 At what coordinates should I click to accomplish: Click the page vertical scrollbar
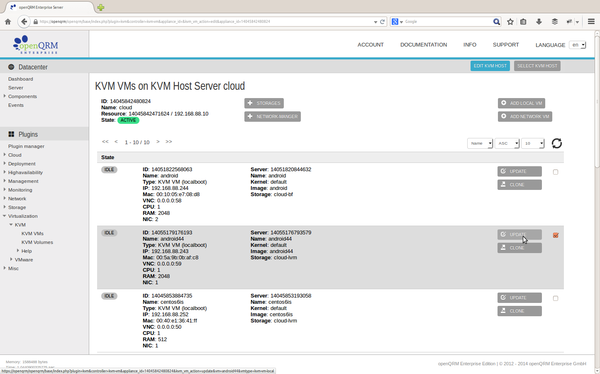[597, 100]
